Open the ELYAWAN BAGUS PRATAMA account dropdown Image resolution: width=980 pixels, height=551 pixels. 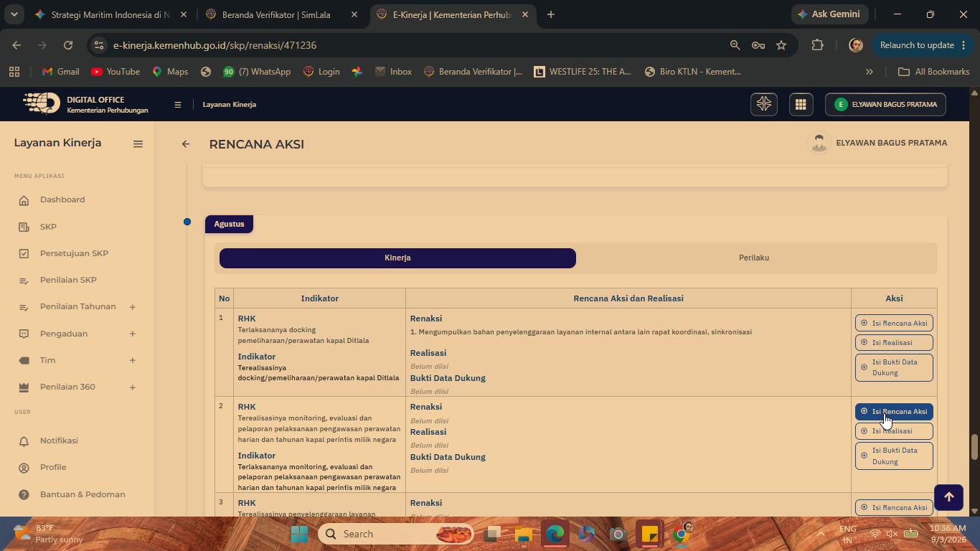pyautogui.click(x=885, y=105)
